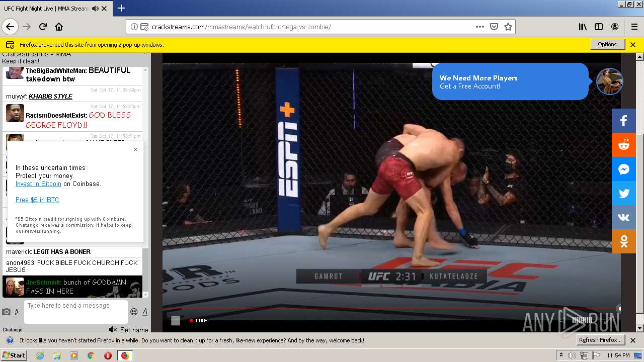Click the chat message input field
Image resolution: width=644 pixels, height=362 pixels.
(x=76, y=312)
